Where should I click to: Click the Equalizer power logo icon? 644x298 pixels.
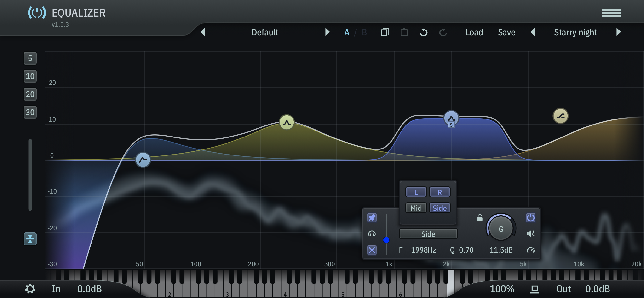click(x=37, y=12)
